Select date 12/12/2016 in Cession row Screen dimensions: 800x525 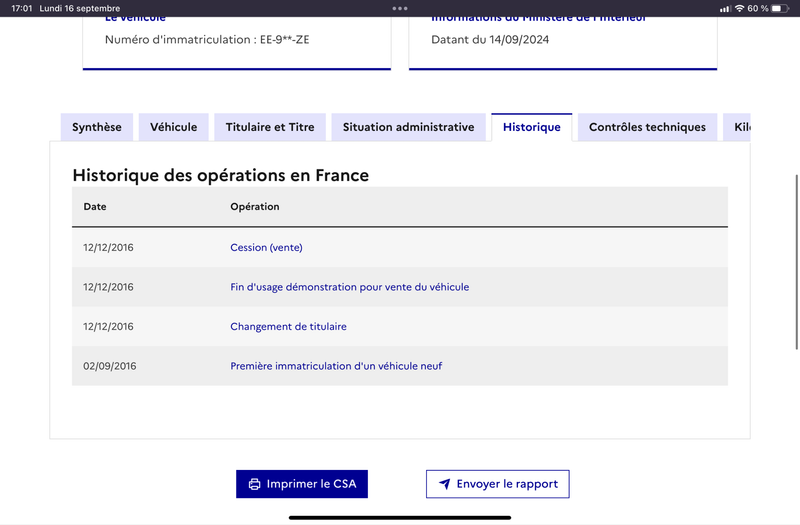(108, 247)
